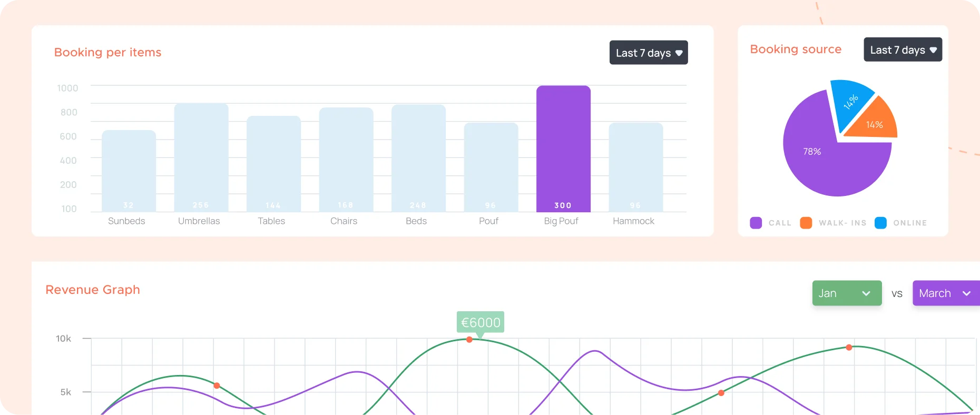Click the Booking per items title

coord(108,52)
